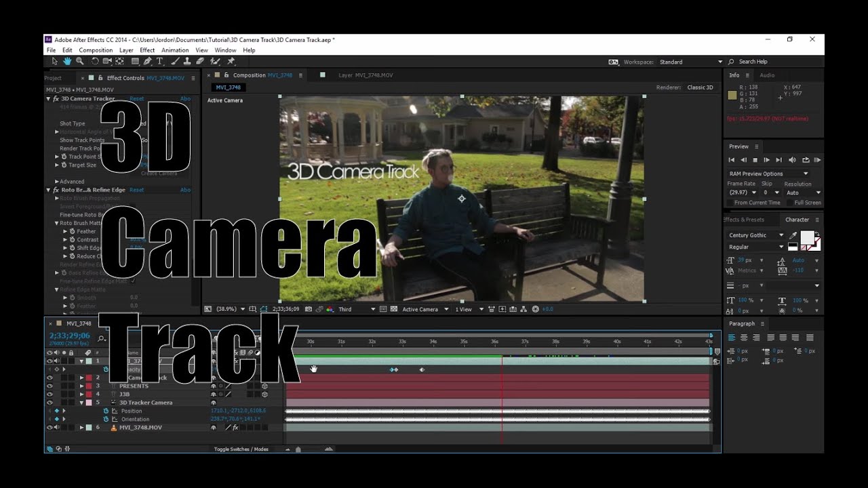Center paragraph text

[744, 337]
